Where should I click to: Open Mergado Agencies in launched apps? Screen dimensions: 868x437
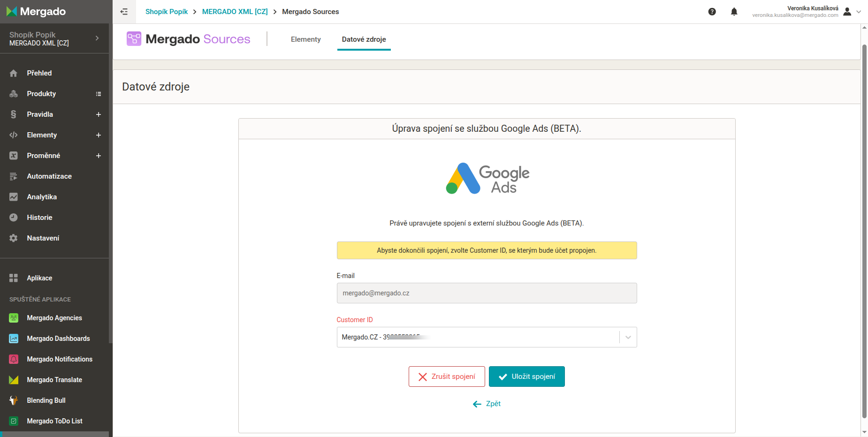(54, 318)
